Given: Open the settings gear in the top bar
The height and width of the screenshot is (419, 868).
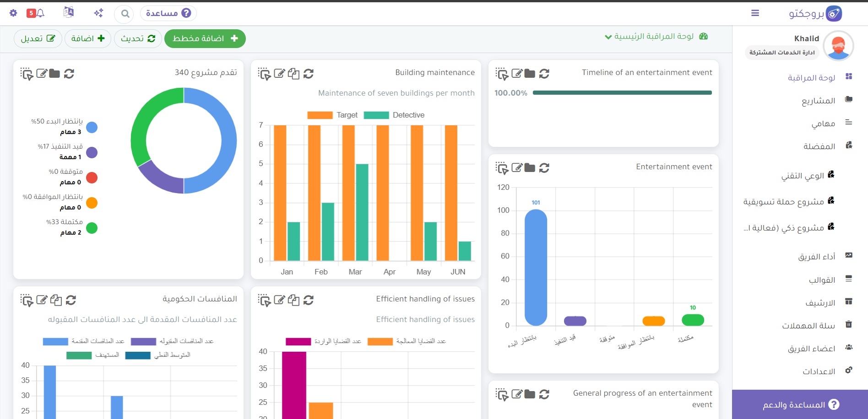Looking at the screenshot, I should coord(13,13).
